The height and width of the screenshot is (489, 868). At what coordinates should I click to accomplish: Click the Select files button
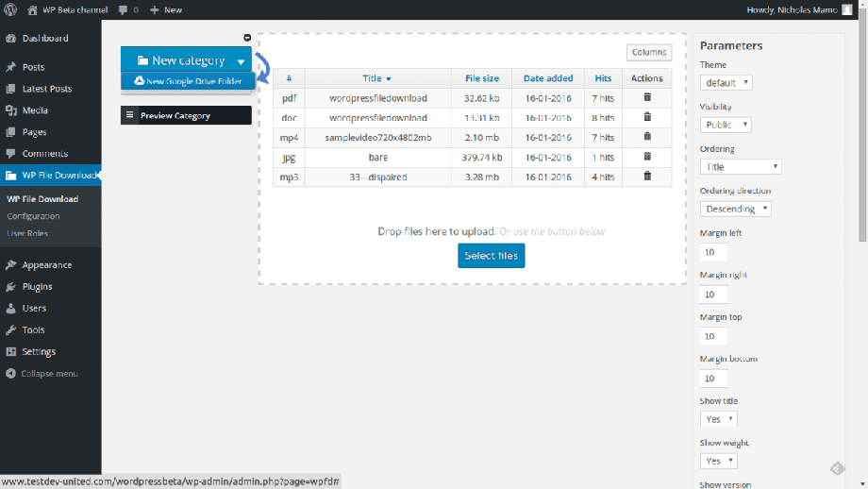[x=491, y=255]
